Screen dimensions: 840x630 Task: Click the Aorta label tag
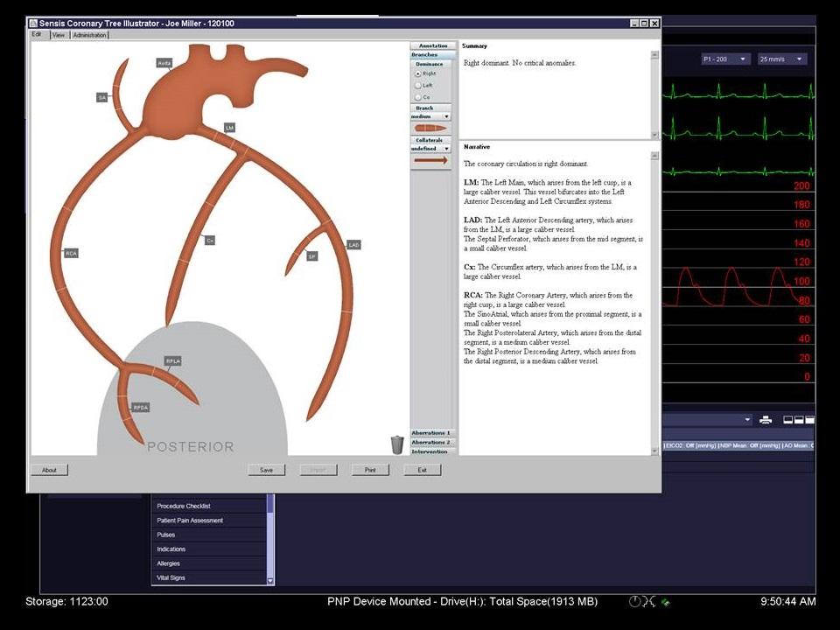click(x=164, y=63)
